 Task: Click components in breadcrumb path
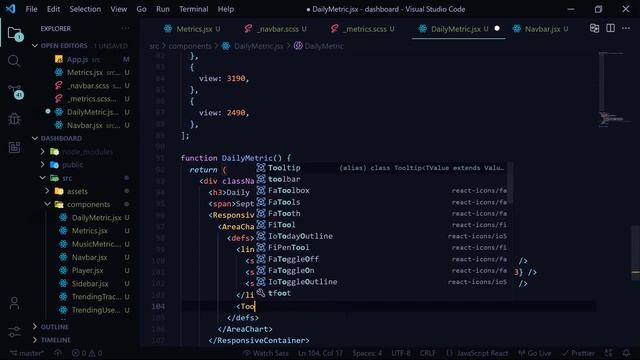click(x=190, y=46)
